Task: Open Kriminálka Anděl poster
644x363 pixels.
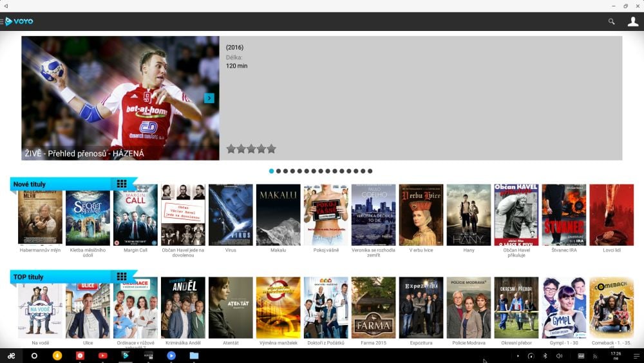Action: point(183,308)
